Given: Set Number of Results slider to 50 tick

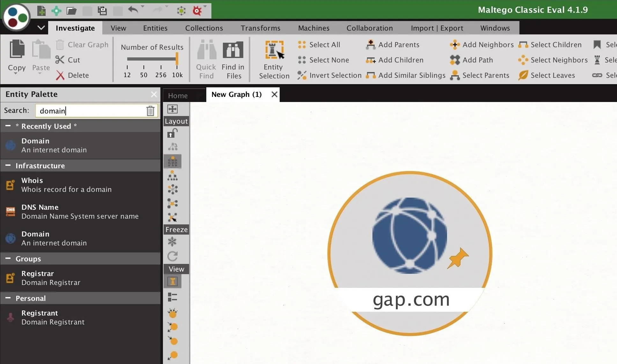Looking at the screenshot, I should (x=144, y=67).
